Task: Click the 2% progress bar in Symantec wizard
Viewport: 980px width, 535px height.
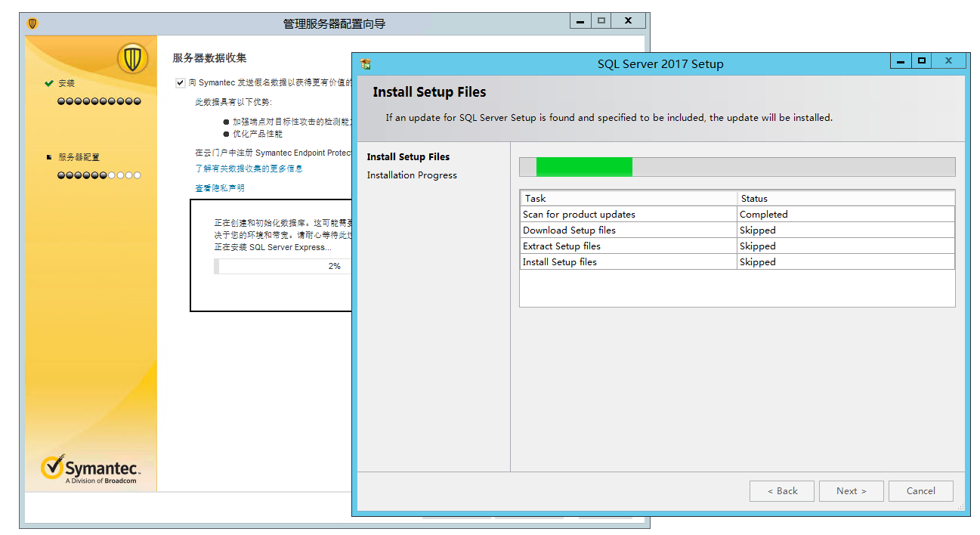Action: pyautogui.click(x=283, y=266)
